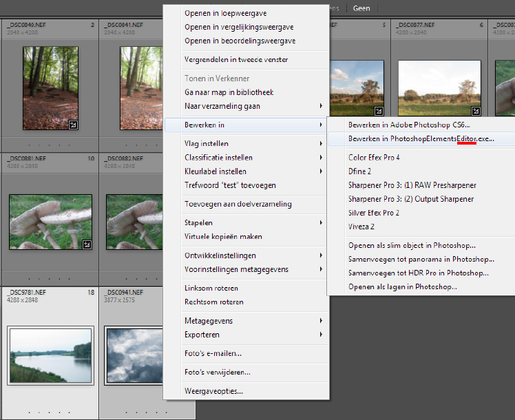
Task: Choose Samenvoegen tot HDR Pro in Photoshop...
Action: (422, 273)
